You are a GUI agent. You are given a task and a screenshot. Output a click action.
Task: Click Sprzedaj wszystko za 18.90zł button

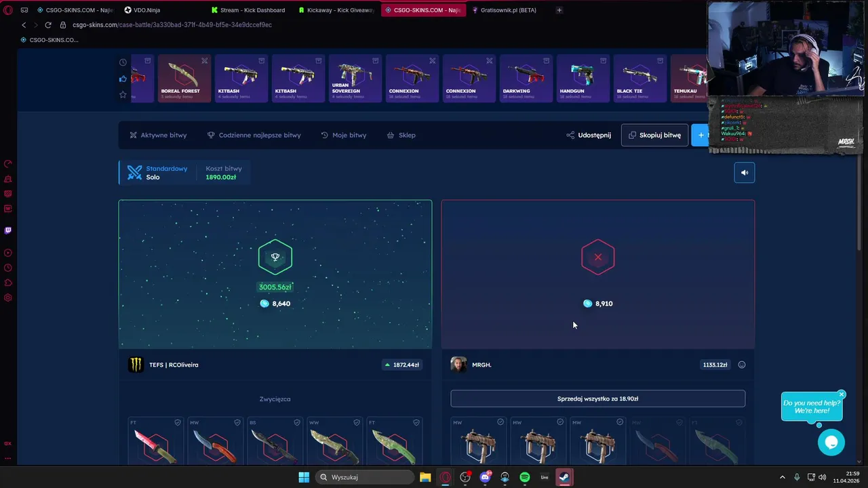pyautogui.click(x=597, y=399)
